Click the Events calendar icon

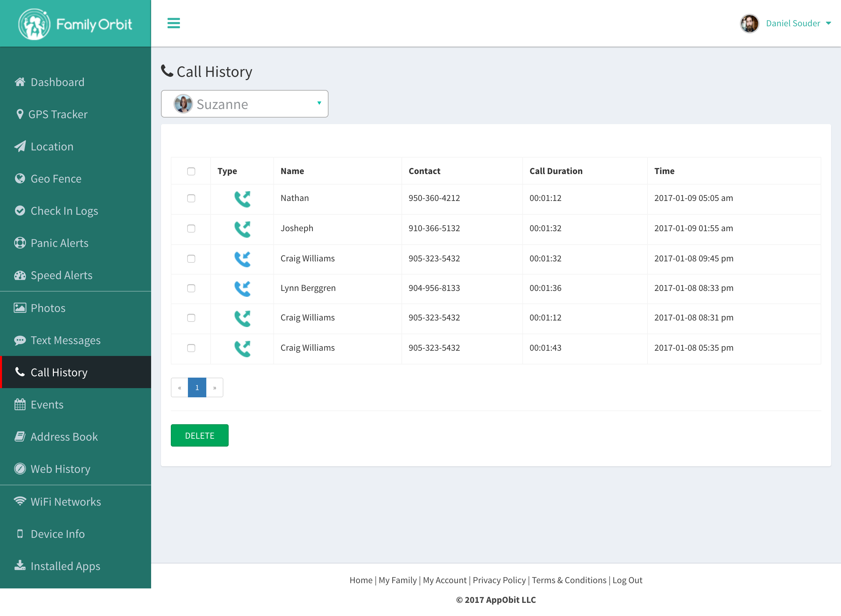pyautogui.click(x=20, y=404)
